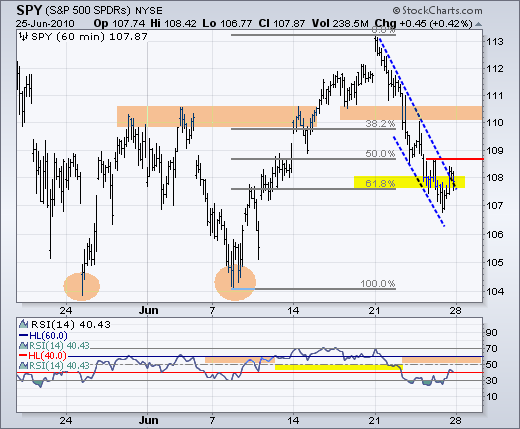
Task: Click the up-triangle icon after the Chg value
Action: [x=479, y=24]
